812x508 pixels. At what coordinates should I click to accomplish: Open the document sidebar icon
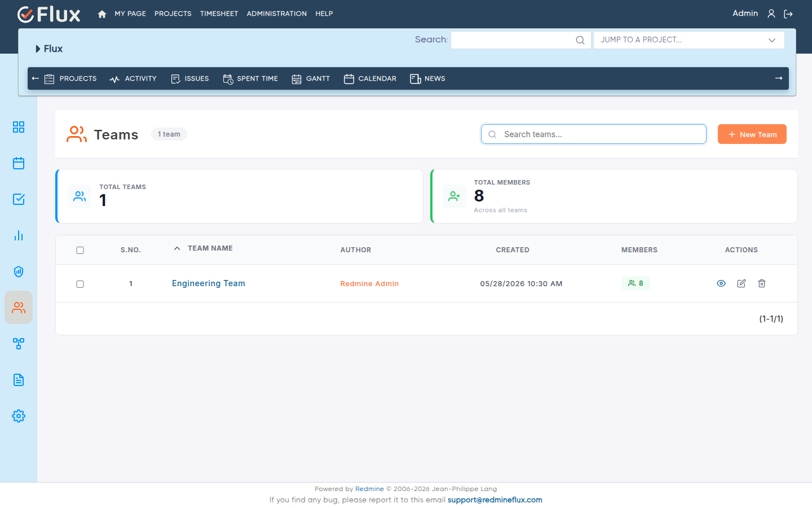click(19, 380)
